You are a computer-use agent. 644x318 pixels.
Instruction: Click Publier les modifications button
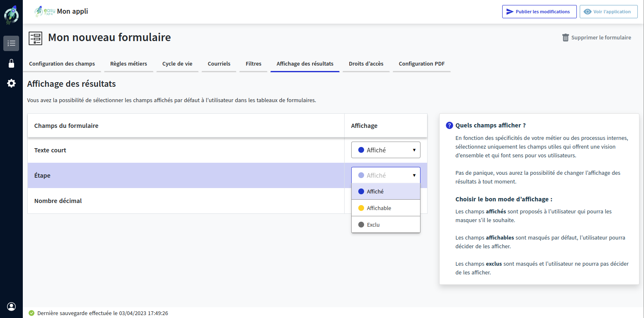click(x=539, y=12)
